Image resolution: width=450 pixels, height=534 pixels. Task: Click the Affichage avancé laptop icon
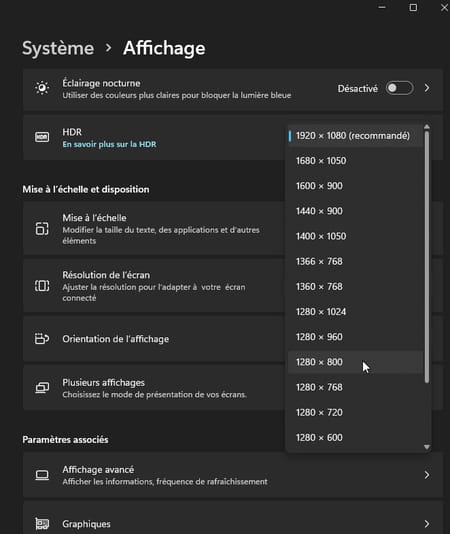[x=42, y=475]
